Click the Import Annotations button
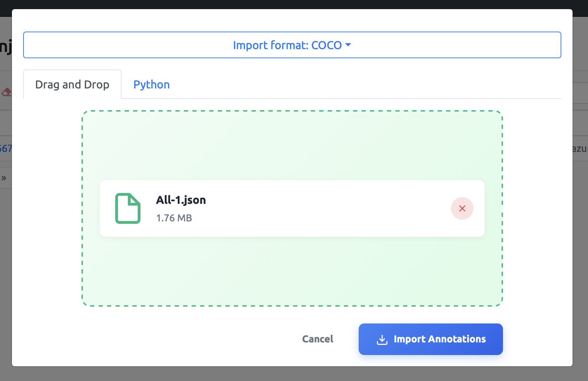Image resolution: width=588 pixels, height=381 pixels. [x=431, y=339]
